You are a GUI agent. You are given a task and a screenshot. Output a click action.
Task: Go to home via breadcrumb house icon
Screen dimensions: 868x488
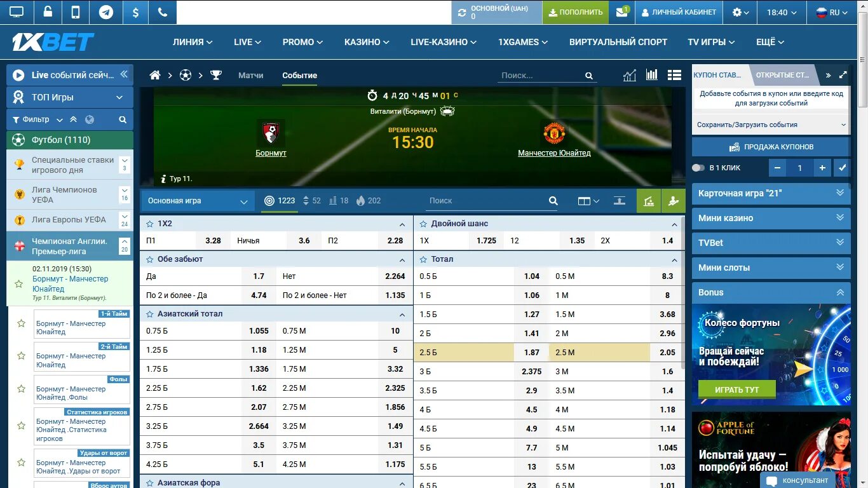[x=155, y=75]
